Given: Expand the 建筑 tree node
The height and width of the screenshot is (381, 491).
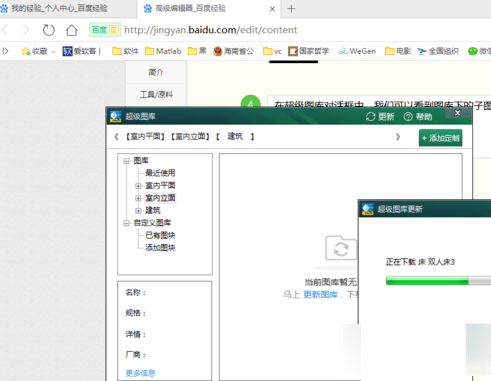Looking at the screenshot, I should click(138, 211).
